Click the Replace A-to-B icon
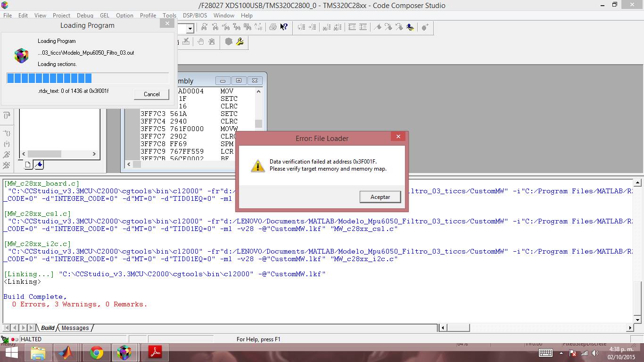644x362 pixels. [258, 27]
